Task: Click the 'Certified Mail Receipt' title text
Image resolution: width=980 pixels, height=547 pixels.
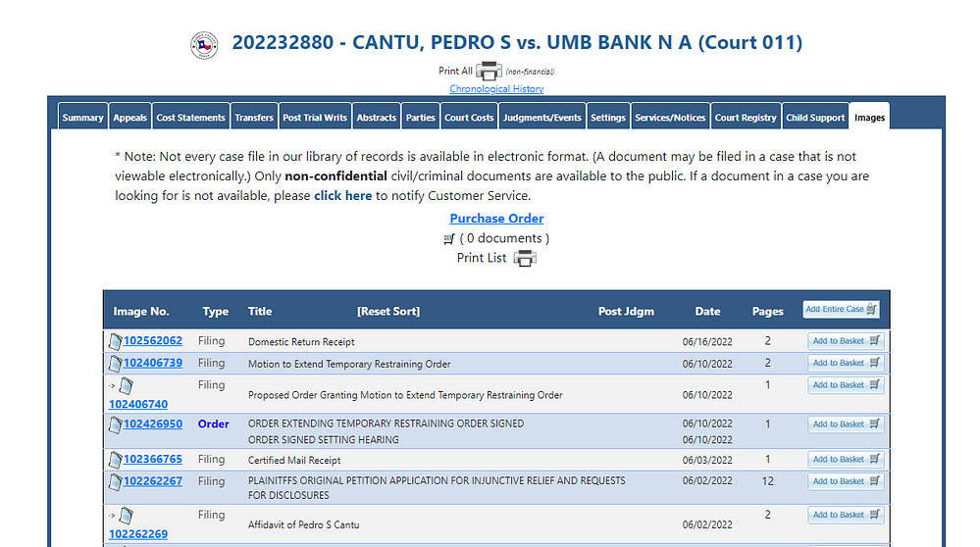Action: [294, 460]
